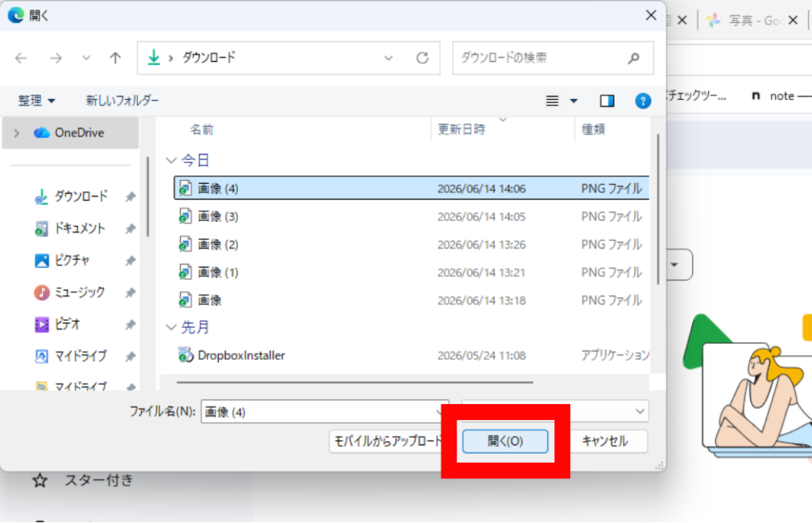Select the 画像 (2) PNG file
The width and height of the screenshot is (812, 523).
412,244
